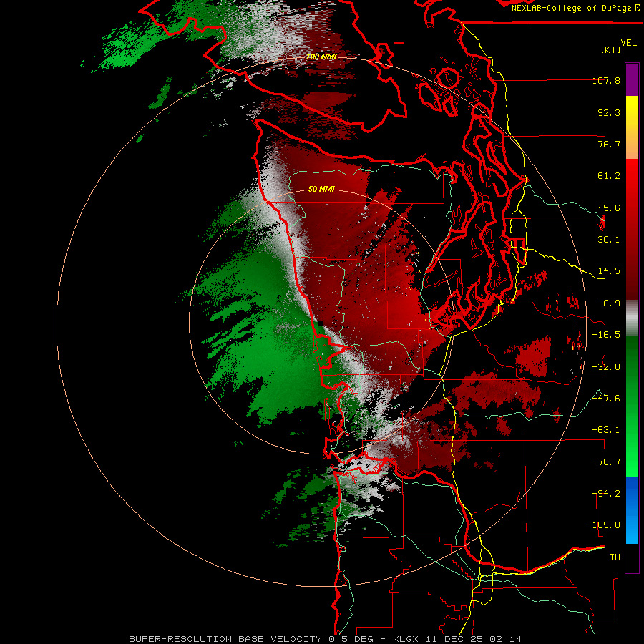
Task: Select the -32.0 scale value
Action: tap(606, 367)
